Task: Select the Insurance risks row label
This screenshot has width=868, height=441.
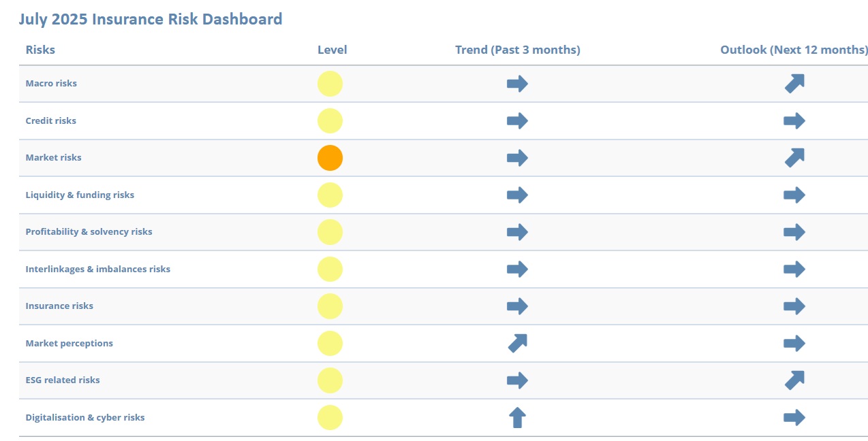Action: pyautogui.click(x=59, y=306)
